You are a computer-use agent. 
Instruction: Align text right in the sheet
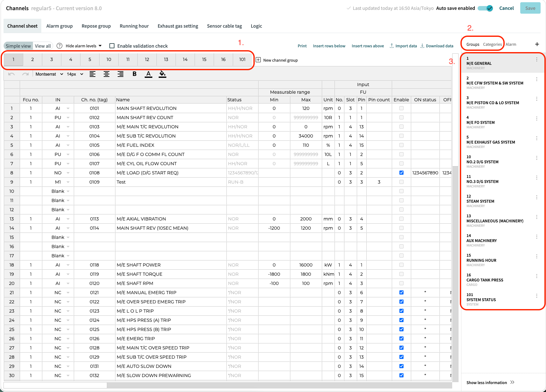pos(121,74)
